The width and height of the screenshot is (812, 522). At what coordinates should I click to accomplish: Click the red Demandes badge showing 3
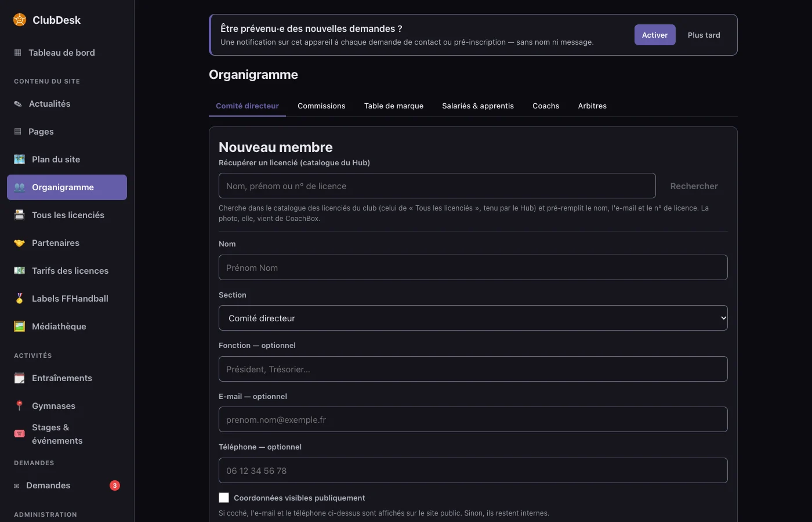coord(115,485)
